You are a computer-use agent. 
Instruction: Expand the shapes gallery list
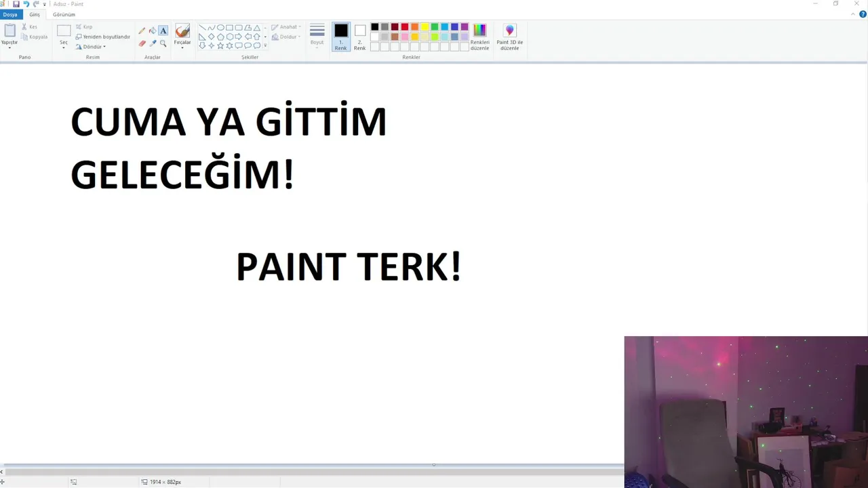(x=265, y=45)
